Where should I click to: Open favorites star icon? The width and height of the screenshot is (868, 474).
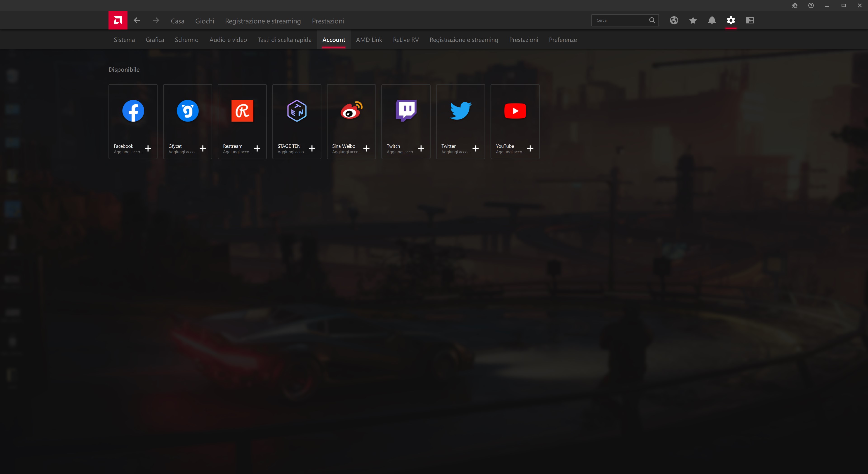(693, 21)
